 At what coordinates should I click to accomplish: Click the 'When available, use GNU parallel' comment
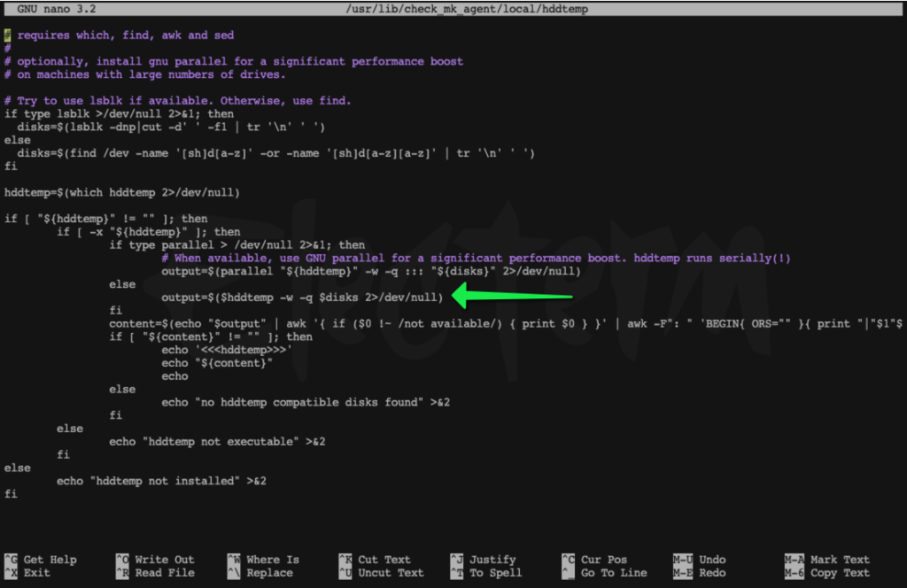pyautogui.click(x=476, y=259)
